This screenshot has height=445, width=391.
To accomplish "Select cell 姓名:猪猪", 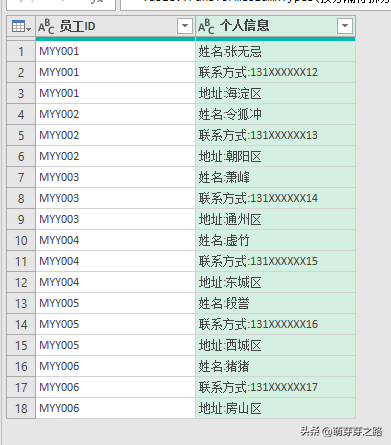I will tap(275, 366).
